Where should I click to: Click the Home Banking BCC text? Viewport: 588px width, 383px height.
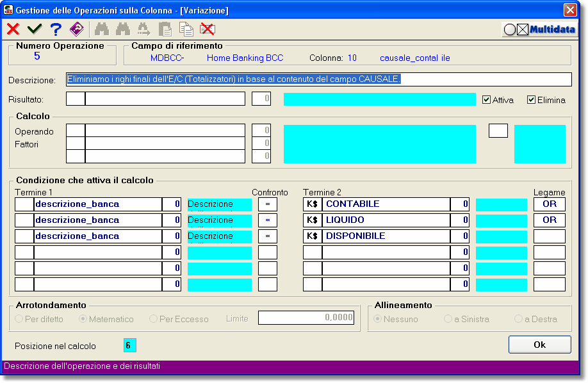245,58
